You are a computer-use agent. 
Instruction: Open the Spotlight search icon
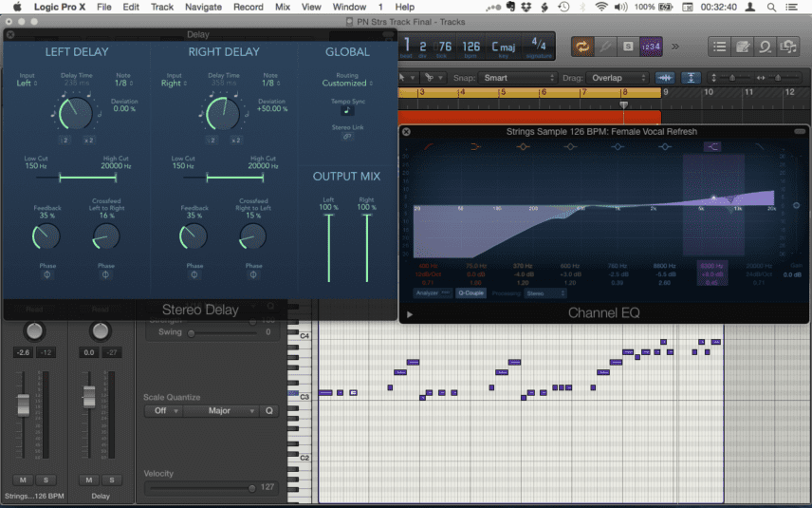771,7
